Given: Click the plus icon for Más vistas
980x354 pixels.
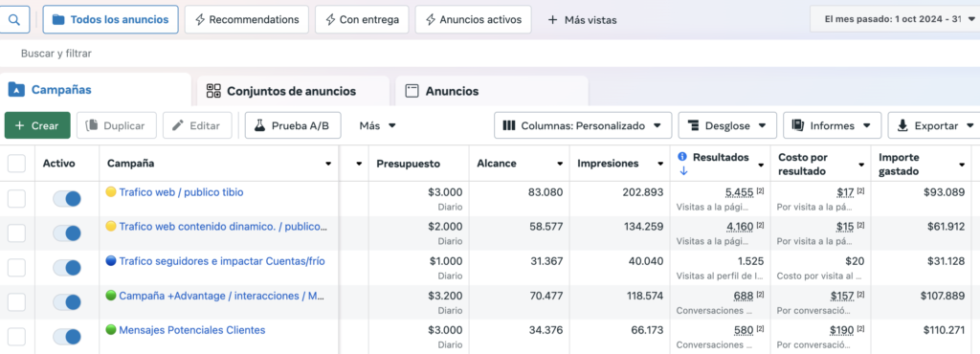Looking at the screenshot, I should [552, 20].
